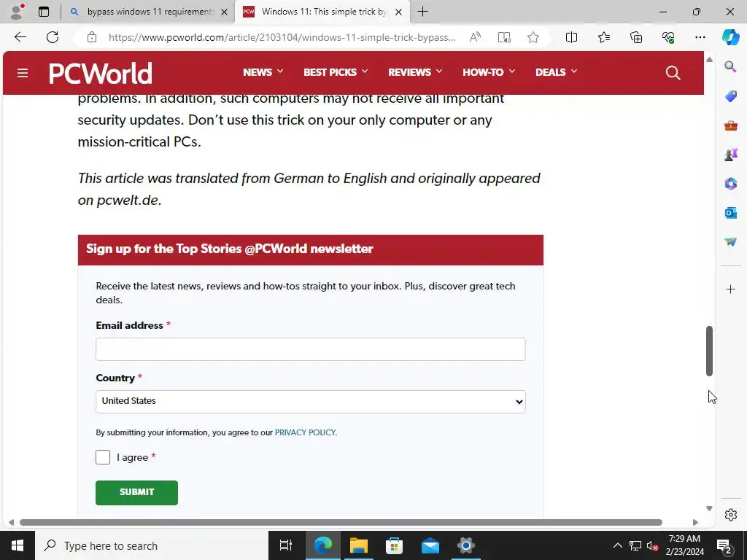Click scroll down arrow on page scrollbar

pyautogui.click(x=709, y=508)
